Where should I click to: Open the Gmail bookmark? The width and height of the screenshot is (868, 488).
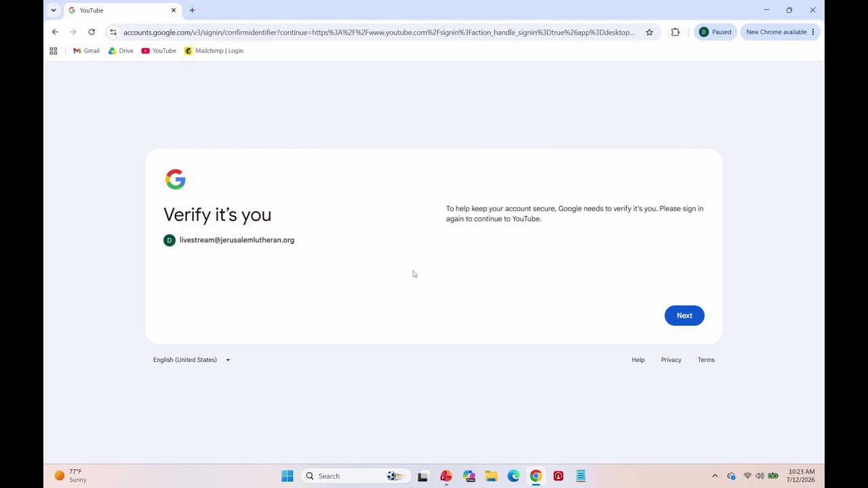click(86, 51)
